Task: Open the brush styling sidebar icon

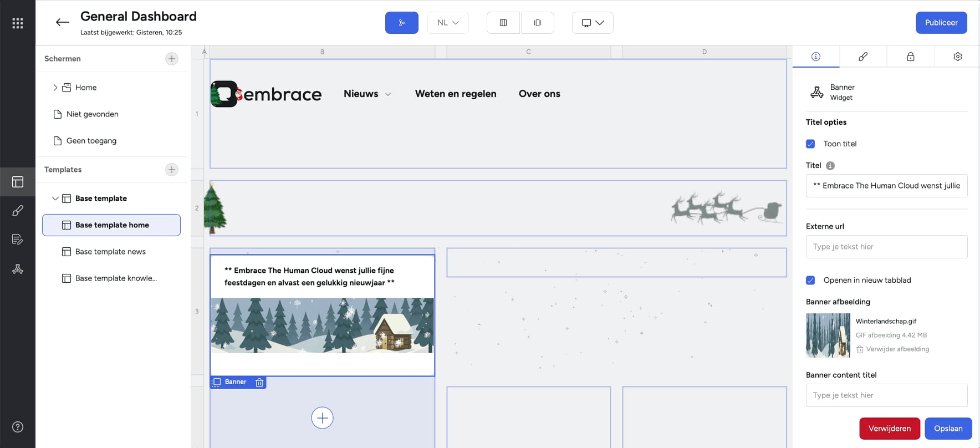Action: [18, 211]
